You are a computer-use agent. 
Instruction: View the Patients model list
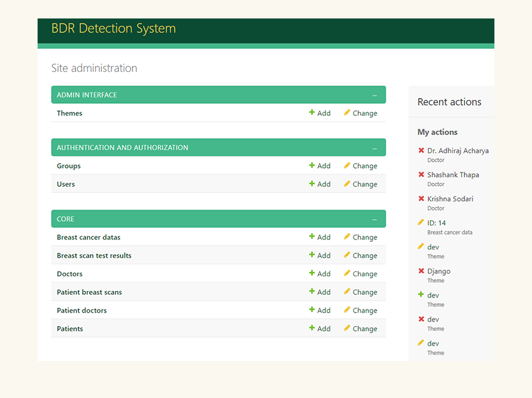69,329
